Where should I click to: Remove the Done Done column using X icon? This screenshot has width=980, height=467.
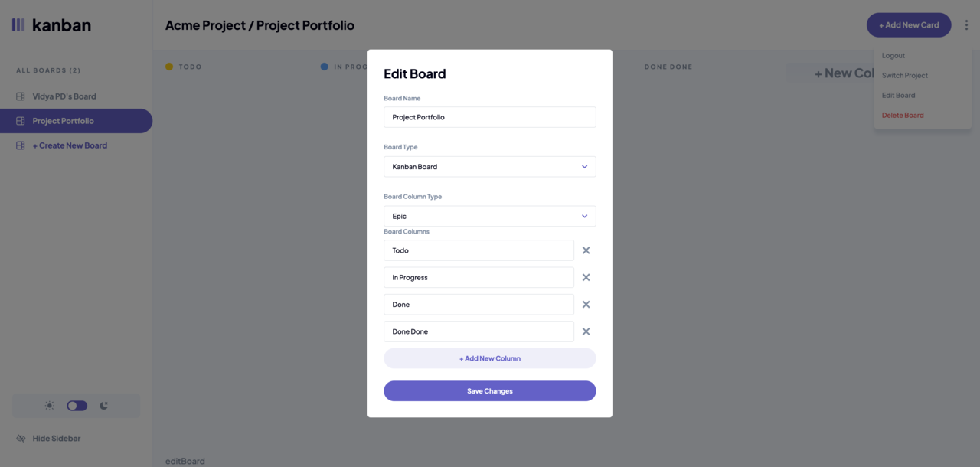coord(586,331)
